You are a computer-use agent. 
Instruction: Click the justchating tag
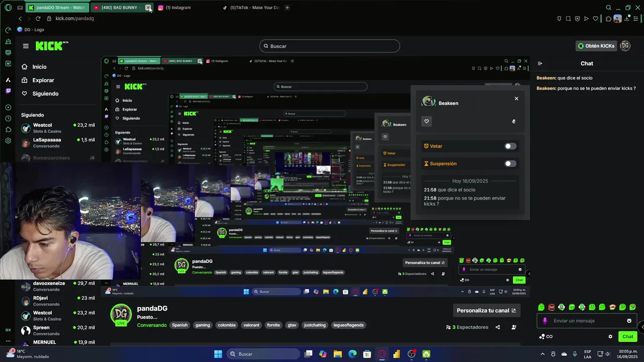point(315,325)
